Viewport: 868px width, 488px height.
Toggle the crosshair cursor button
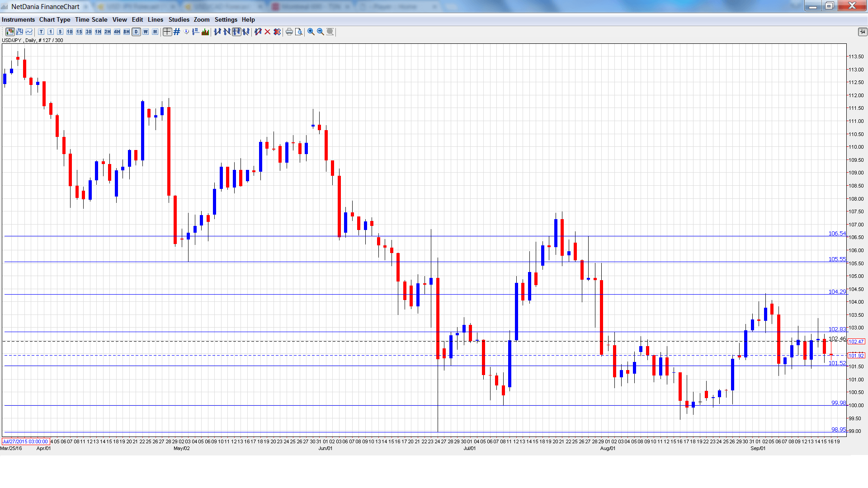(x=167, y=32)
